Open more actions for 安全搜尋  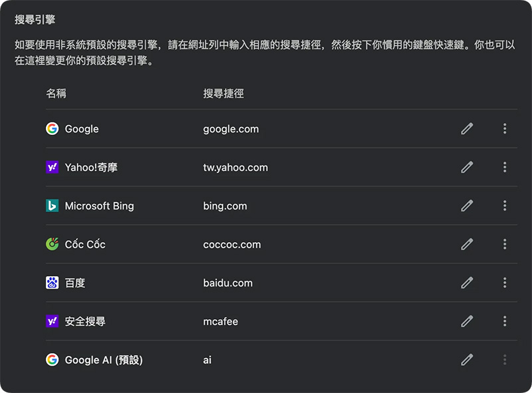505,322
